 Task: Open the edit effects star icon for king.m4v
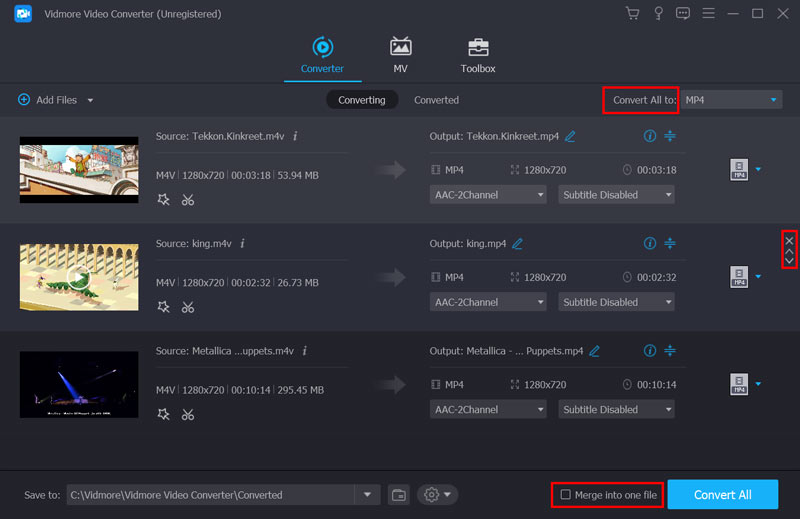[164, 307]
